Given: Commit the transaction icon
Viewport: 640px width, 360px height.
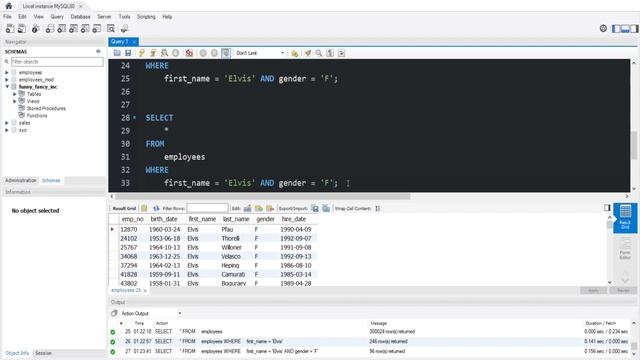Looking at the screenshot, I should (x=203, y=53).
